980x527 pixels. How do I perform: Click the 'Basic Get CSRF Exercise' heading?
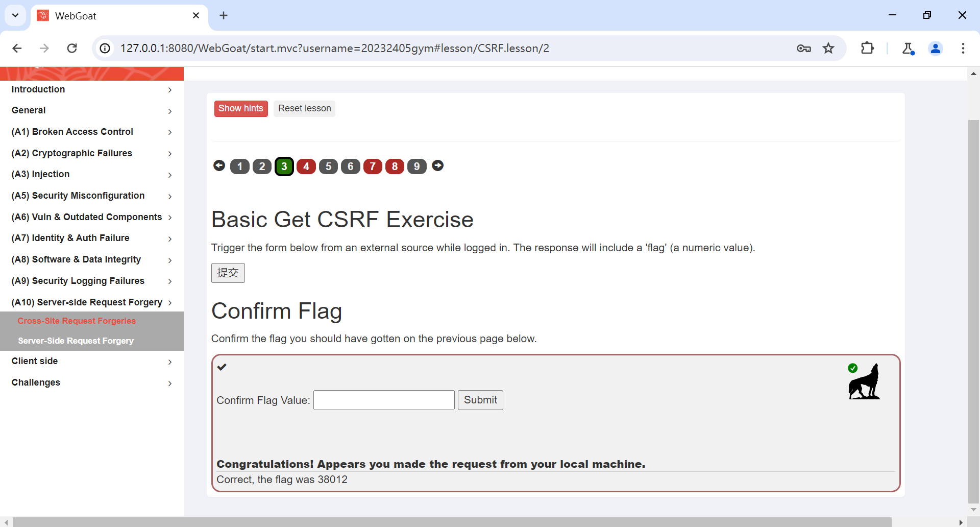pos(342,220)
